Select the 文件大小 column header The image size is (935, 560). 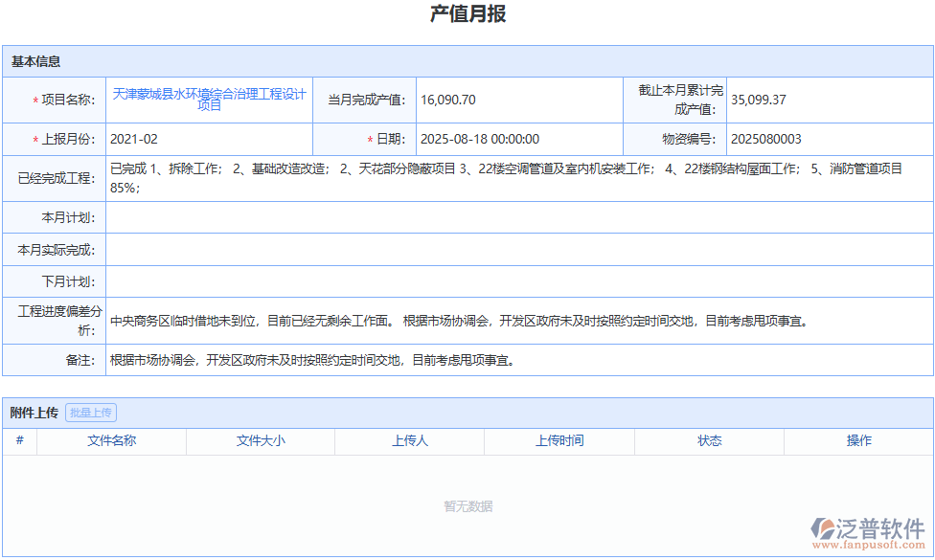[x=259, y=441]
